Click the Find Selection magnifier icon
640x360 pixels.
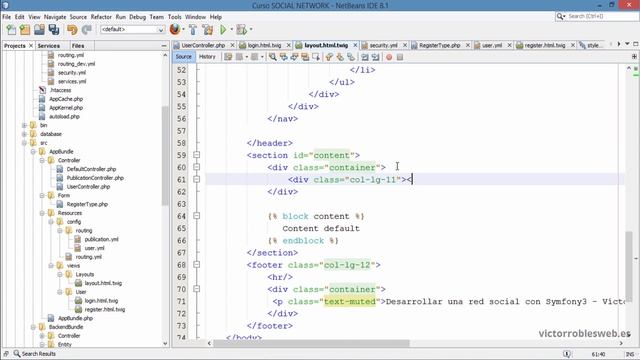point(272,57)
